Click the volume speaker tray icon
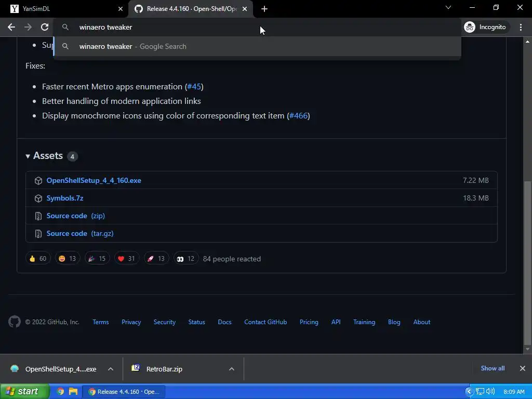This screenshot has height=399, width=532. 490,392
